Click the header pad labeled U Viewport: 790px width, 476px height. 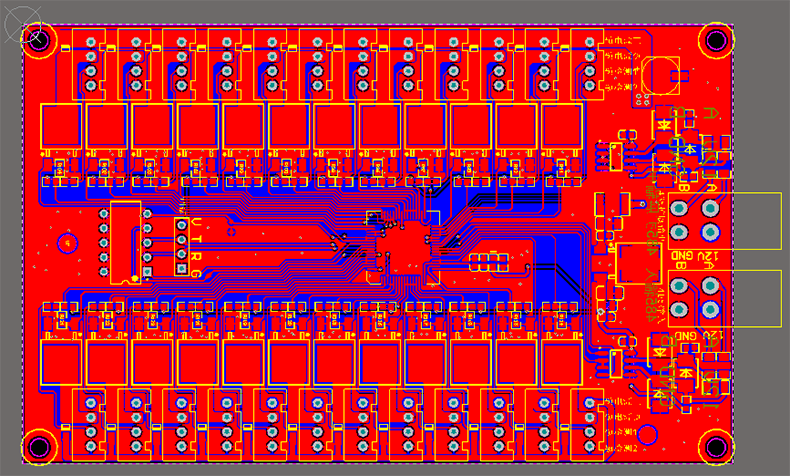point(182,223)
